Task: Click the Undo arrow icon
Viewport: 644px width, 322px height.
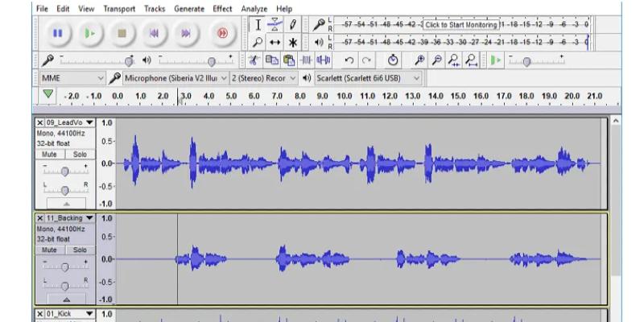Action: (349, 60)
